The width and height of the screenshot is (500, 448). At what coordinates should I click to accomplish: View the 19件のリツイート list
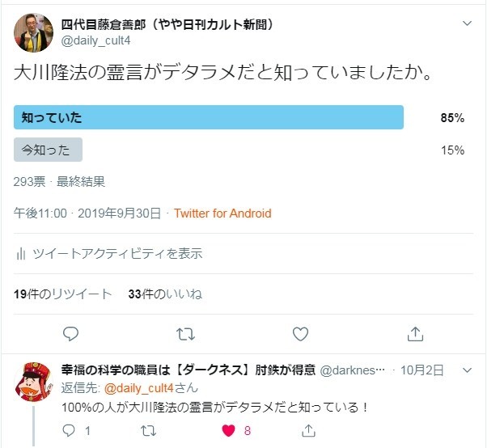click(63, 294)
